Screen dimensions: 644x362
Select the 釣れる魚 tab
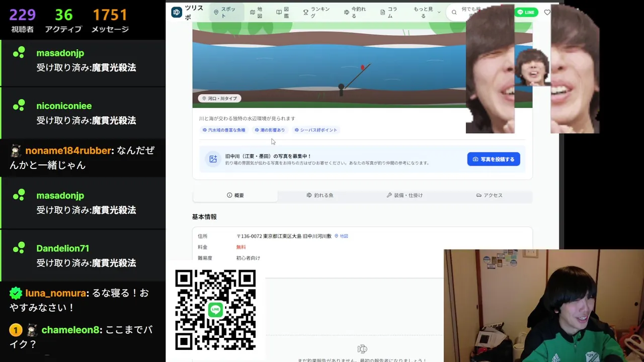point(320,195)
